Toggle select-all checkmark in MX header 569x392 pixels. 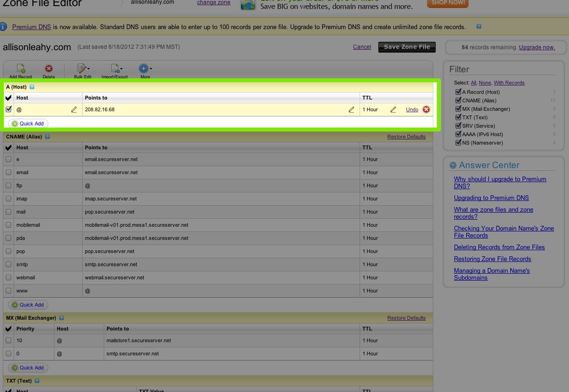click(x=8, y=329)
